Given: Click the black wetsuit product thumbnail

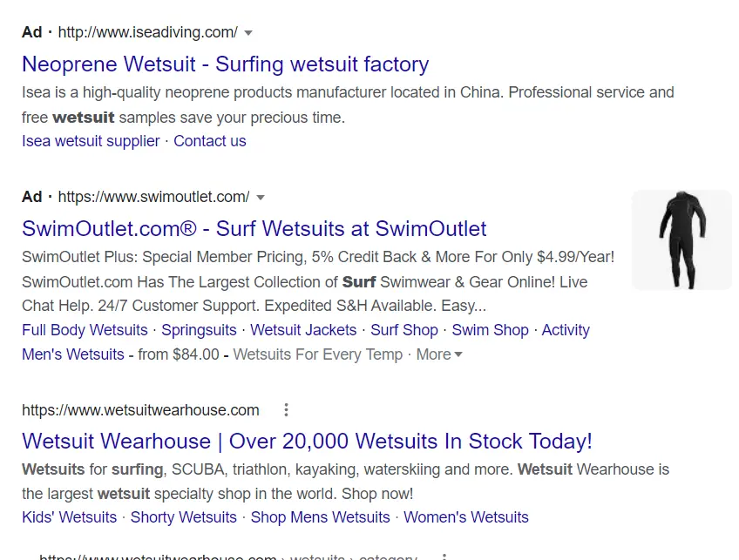Looking at the screenshot, I should [x=681, y=240].
